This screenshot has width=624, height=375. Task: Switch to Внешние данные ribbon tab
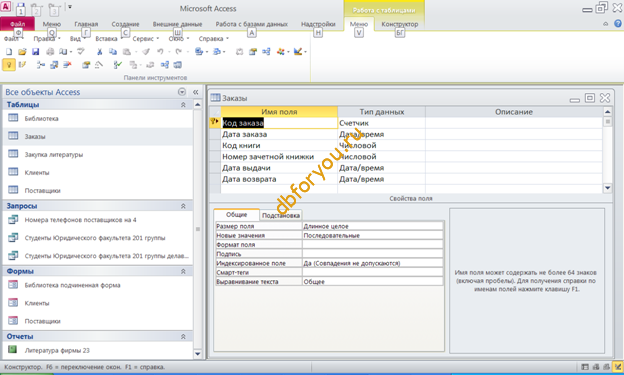[177, 24]
